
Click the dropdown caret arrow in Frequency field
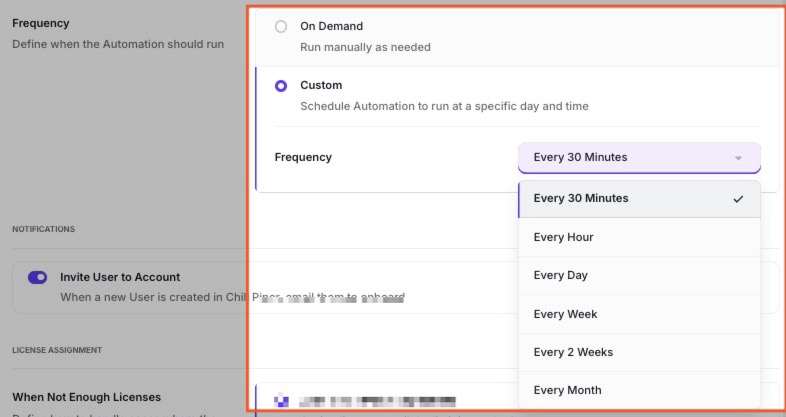point(738,158)
